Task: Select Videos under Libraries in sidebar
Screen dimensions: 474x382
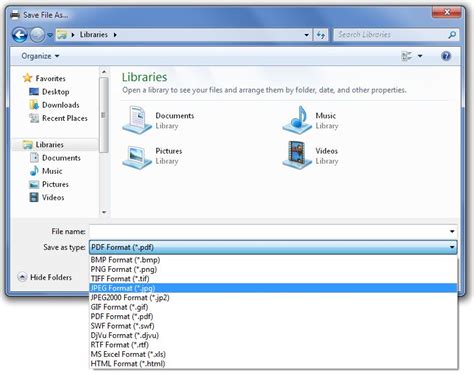Action: pyautogui.click(x=47, y=197)
